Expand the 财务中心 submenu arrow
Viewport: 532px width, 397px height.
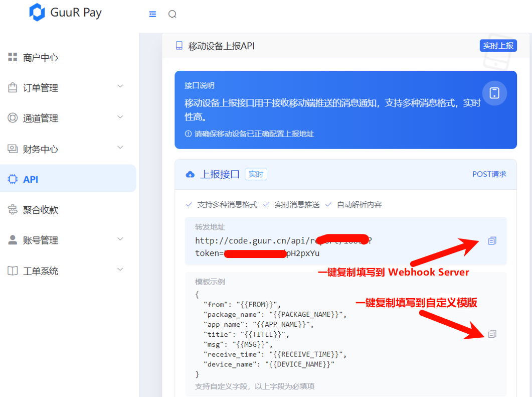[x=120, y=148]
